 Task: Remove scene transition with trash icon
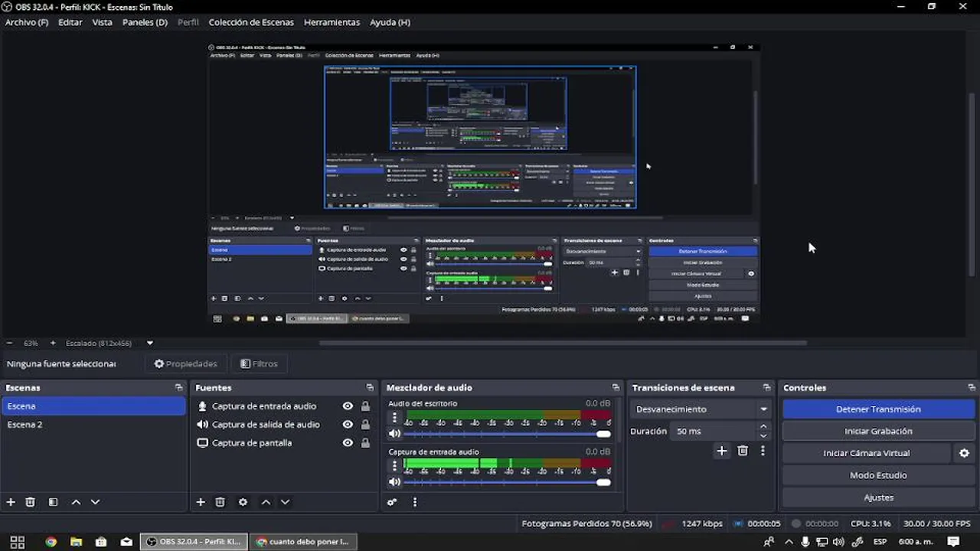(743, 451)
